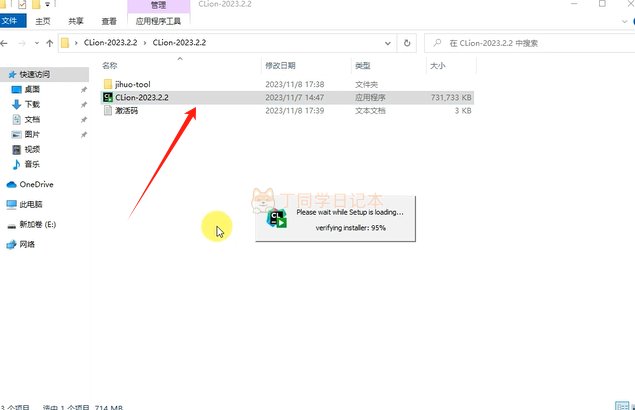The width and height of the screenshot is (635, 410).
Task: Open 视频 in navigation pane
Action: pyautogui.click(x=32, y=149)
